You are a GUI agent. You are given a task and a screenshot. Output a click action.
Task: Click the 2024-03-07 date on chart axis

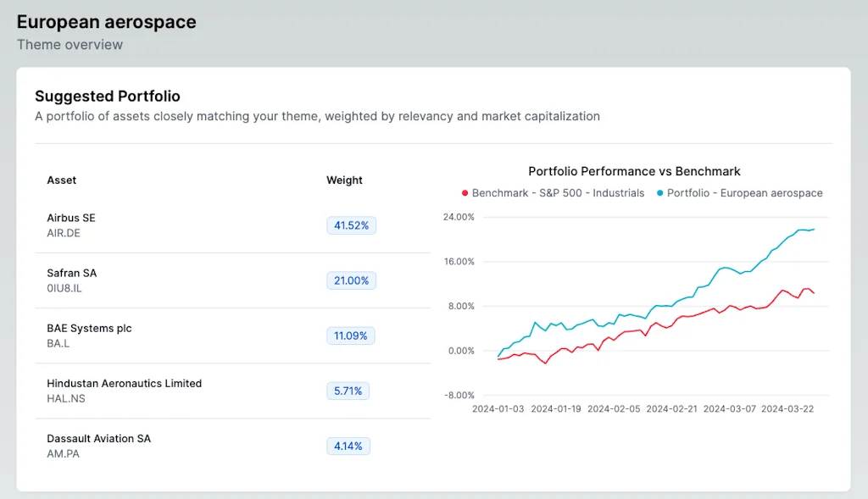[x=730, y=408]
